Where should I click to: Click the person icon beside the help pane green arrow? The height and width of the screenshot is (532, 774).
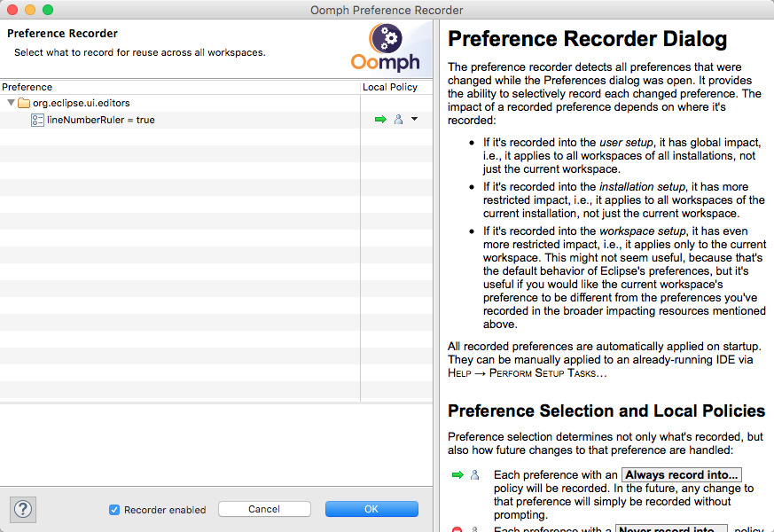[474, 474]
